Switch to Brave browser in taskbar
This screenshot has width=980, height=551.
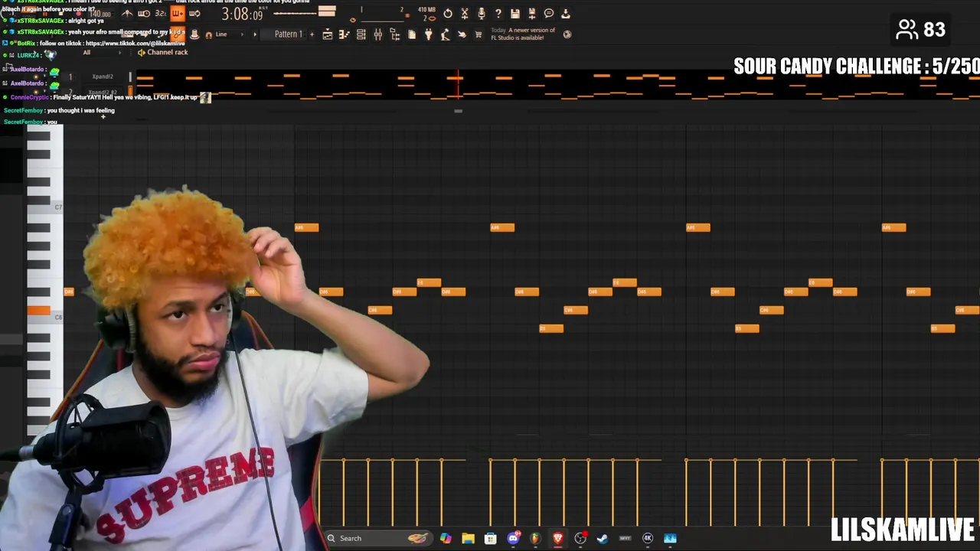click(557, 538)
